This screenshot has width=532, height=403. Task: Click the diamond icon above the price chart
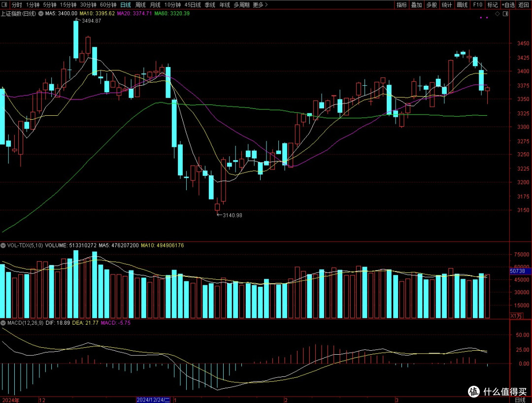click(498, 14)
